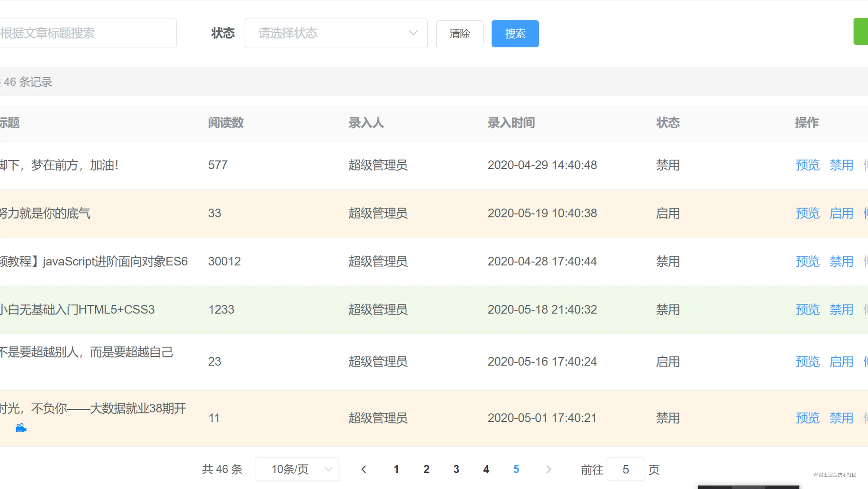The height and width of the screenshot is (489, 868).
Task: Click the next page arrow in pagination
Action: 548,469
